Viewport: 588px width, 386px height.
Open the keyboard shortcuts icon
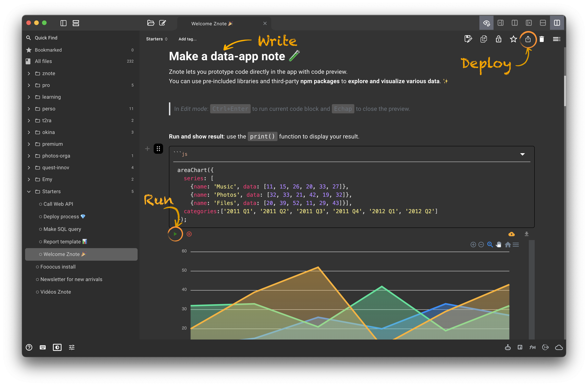[43, 347]
